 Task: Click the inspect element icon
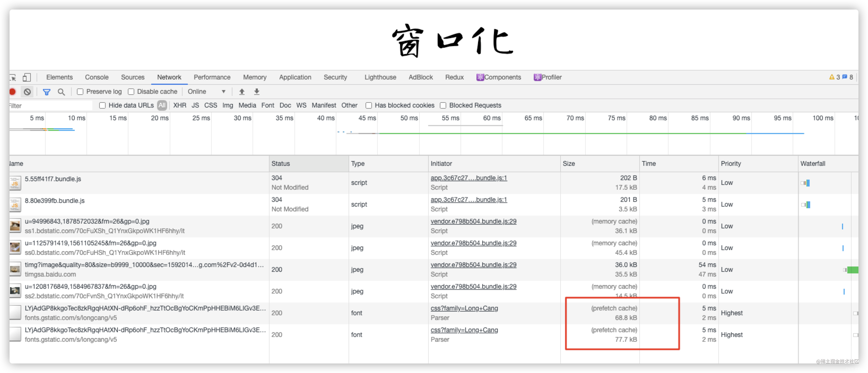12,77
